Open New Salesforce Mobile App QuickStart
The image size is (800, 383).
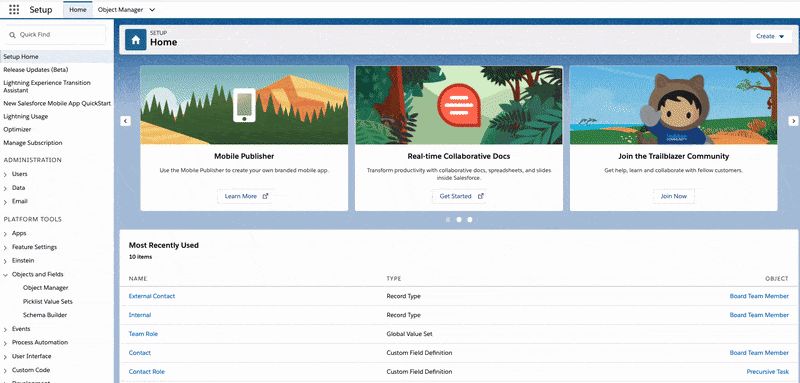pyautogui.click(x=57, y=104)
